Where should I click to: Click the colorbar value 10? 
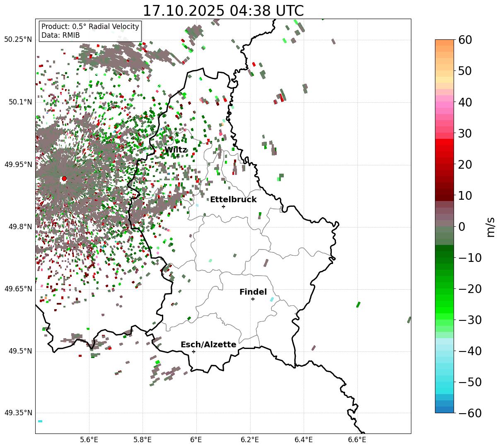tap(465, 195)
